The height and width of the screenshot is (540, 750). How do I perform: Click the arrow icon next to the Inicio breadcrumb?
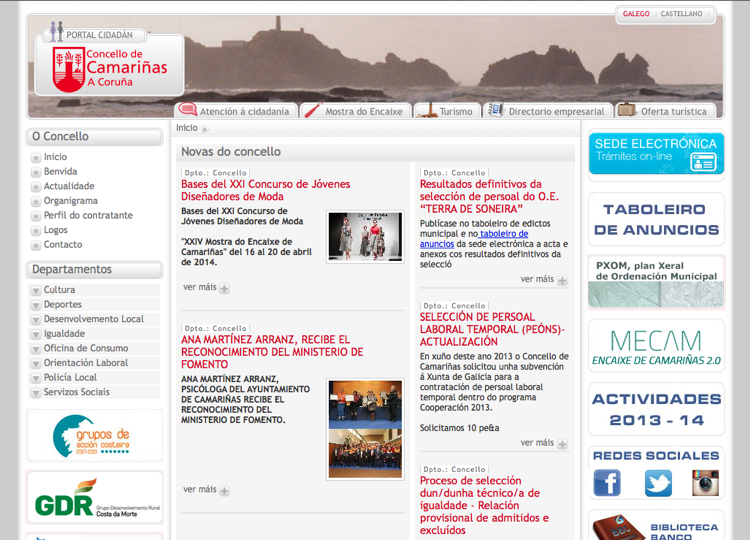205,129
